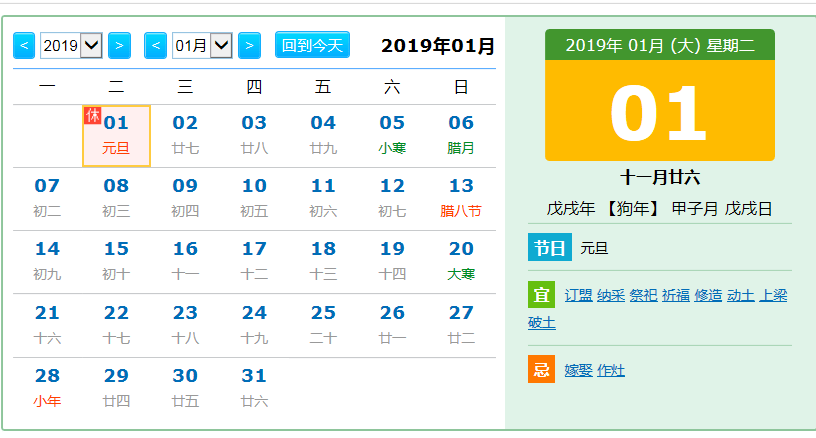This screenshot has height=438, width=816.
Task: Select date 13 腊八节 in calendar
Action: (461, 198)
